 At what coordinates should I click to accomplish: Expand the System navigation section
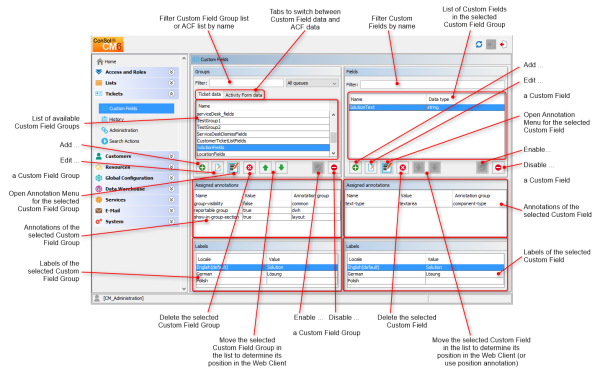(171, 222)
